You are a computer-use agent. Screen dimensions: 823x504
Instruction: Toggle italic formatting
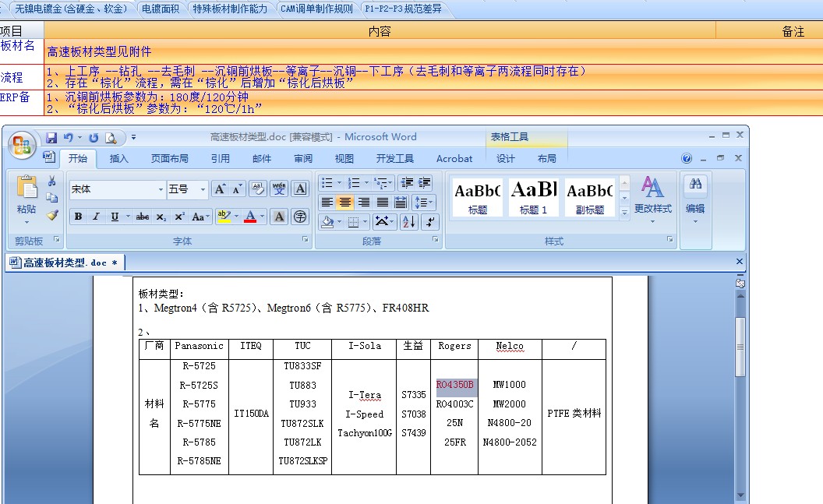(x=96, y=217)
